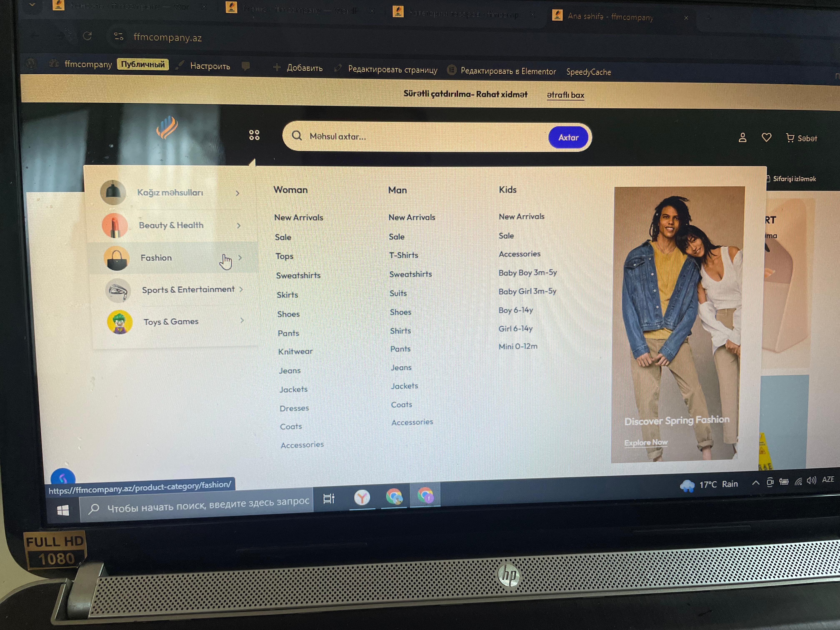Open Mini 0-12m under Kids
The height and width of the screenshot is (630, 840).
point(517,346)
